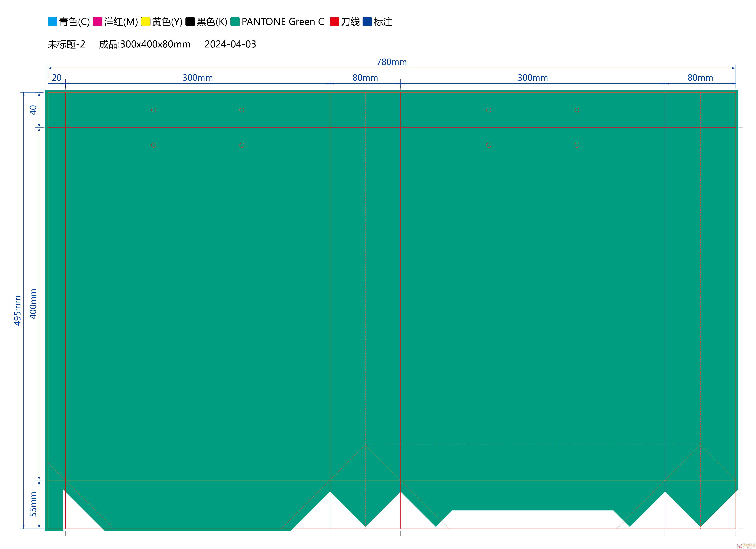Select the 标注 legend label

[x=383, y=22]
